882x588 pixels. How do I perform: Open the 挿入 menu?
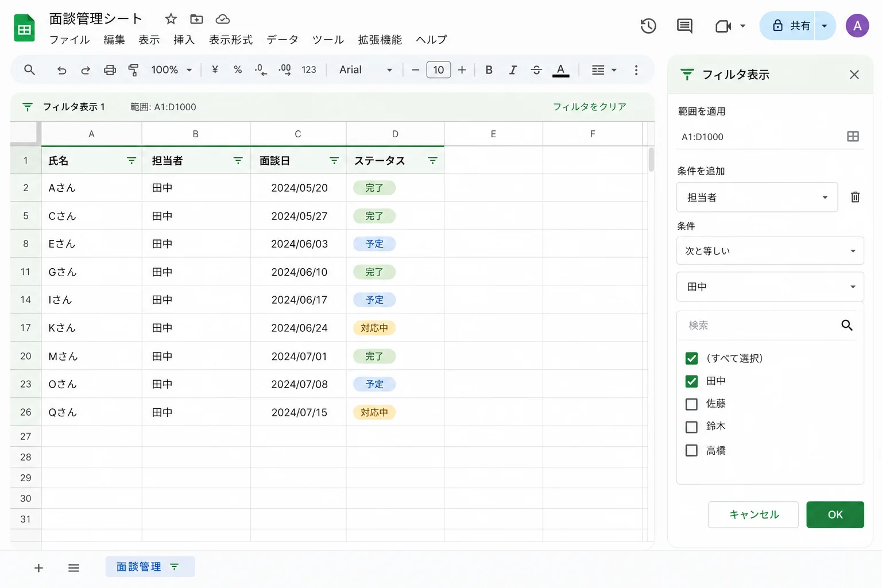pos(184,40)
